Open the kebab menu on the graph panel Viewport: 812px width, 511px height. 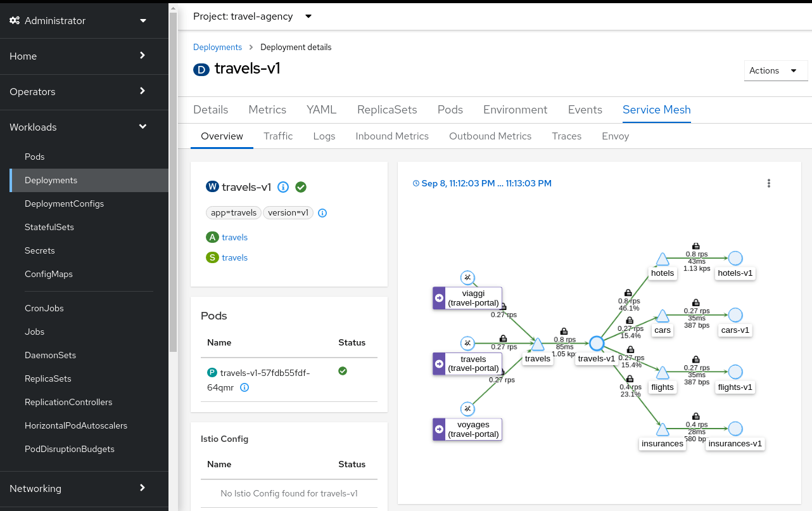click(769, 183)
